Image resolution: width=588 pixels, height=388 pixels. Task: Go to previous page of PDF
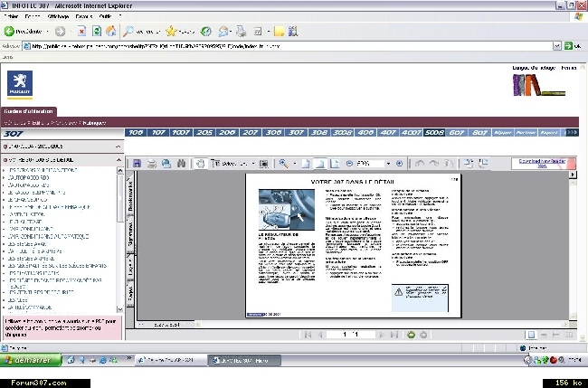(320, 335)
